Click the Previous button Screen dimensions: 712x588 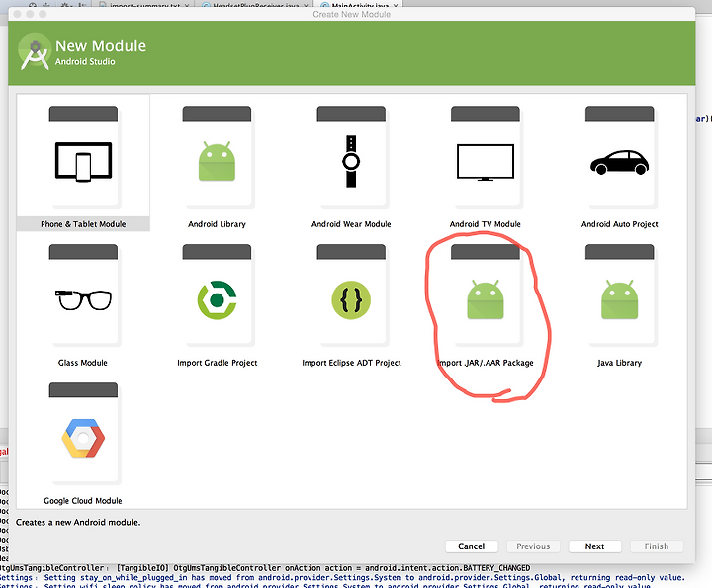tap(533, 546)
